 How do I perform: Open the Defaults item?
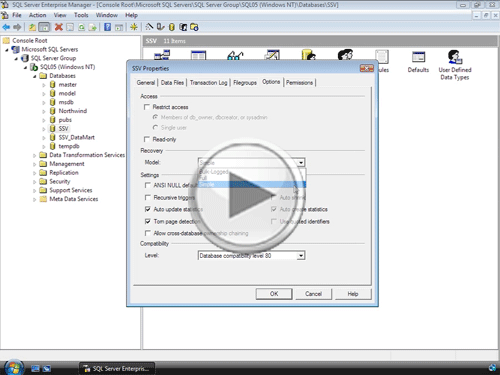[418, 61]
